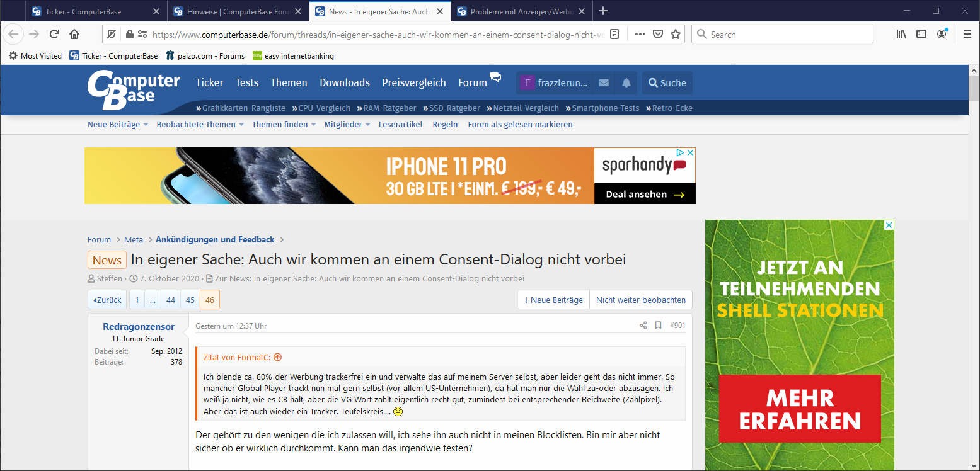This screenshot has height=471, width=980.
Task: Open tracking protection shield icon in address bar
Action: (112, 34)
